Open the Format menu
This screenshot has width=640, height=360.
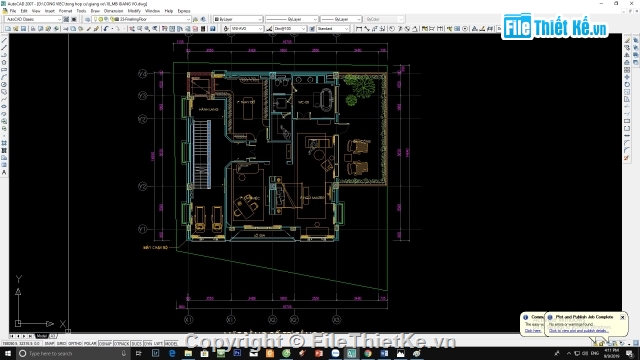click(65, 11)
